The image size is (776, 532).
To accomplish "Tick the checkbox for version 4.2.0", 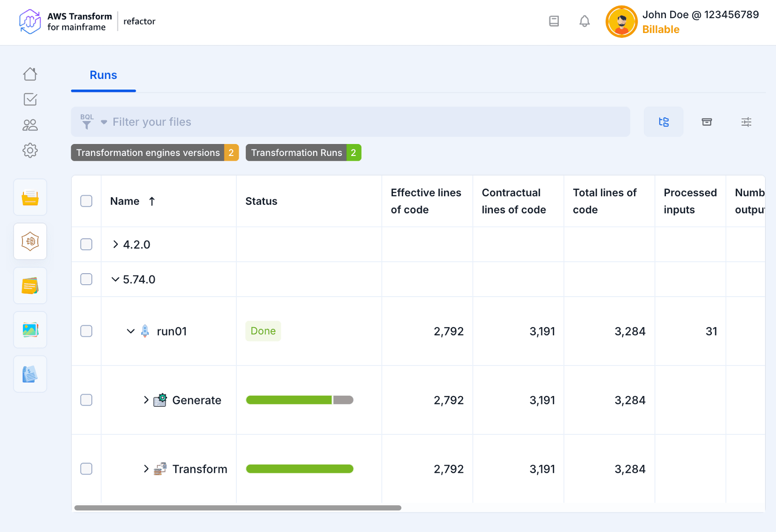I will (86, 244).
